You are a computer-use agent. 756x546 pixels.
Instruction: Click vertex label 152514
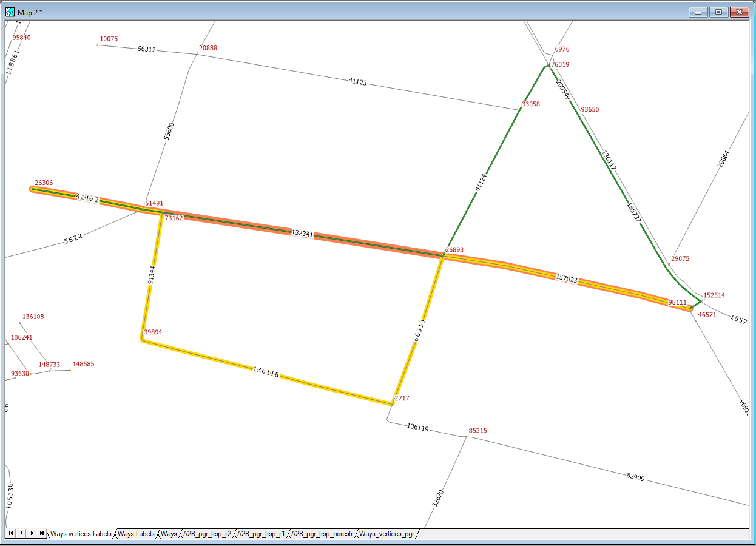coord(714,295)
